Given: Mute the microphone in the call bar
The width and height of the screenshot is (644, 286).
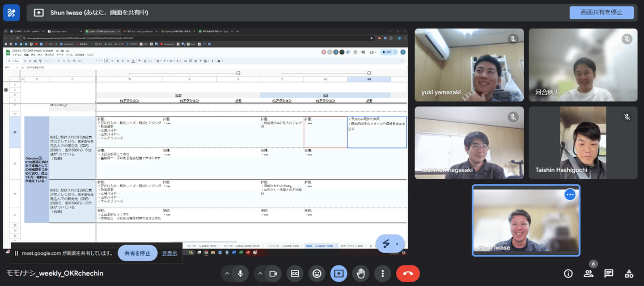Looking at the screenshot, I should [x=240, y=273].
